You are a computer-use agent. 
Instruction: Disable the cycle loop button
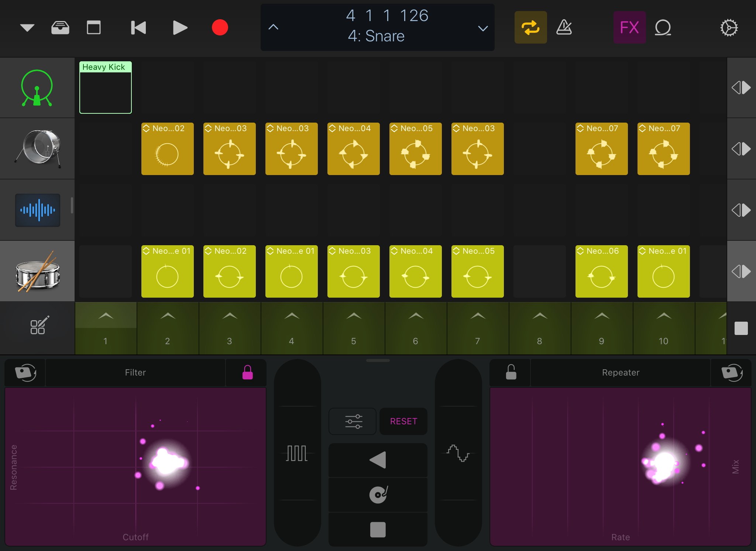[x=530, y=28]
